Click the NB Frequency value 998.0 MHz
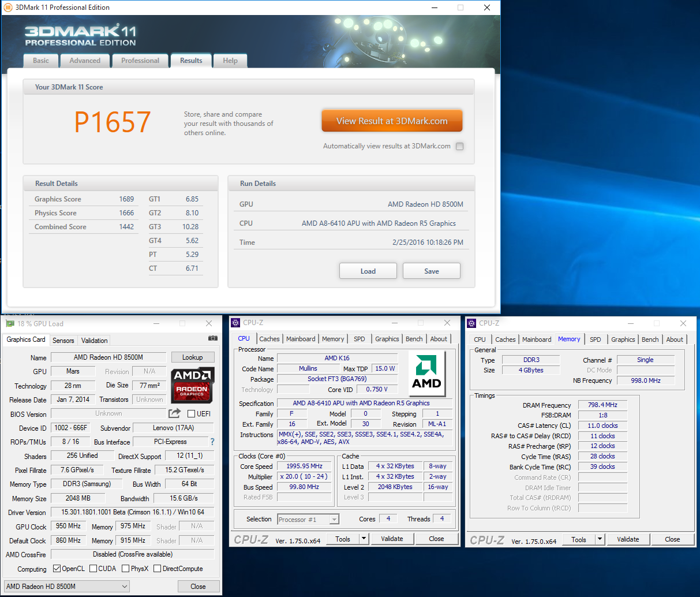700x597 pixels. [646, 380]
